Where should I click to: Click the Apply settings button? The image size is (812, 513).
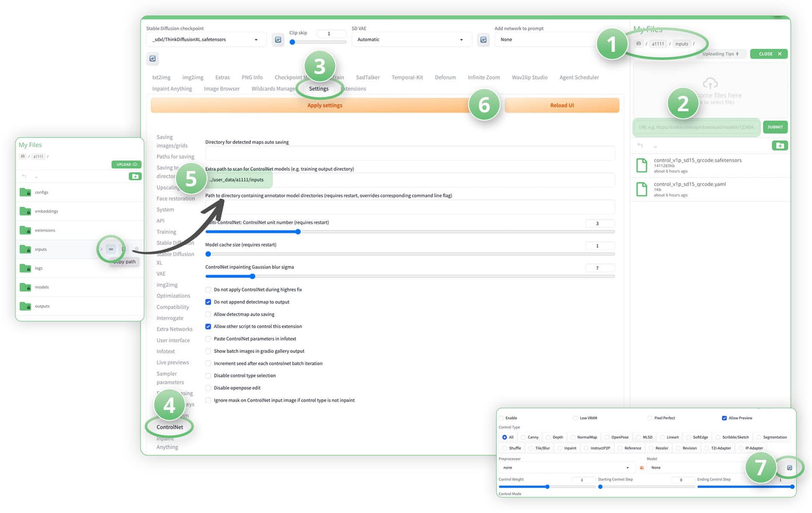pyautogui.click(x=325, y=106)
